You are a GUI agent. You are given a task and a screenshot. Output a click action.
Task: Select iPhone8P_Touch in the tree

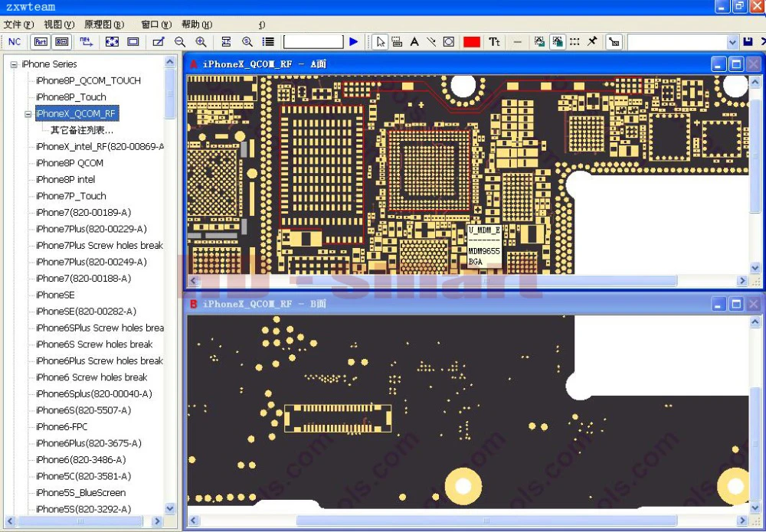tap(70, 97)
